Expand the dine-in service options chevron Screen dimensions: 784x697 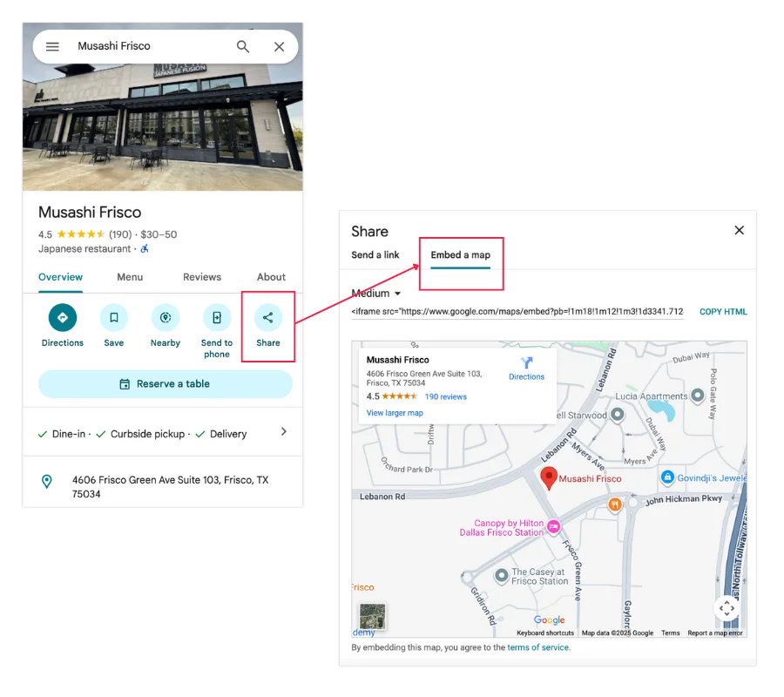tap(284, 430)
